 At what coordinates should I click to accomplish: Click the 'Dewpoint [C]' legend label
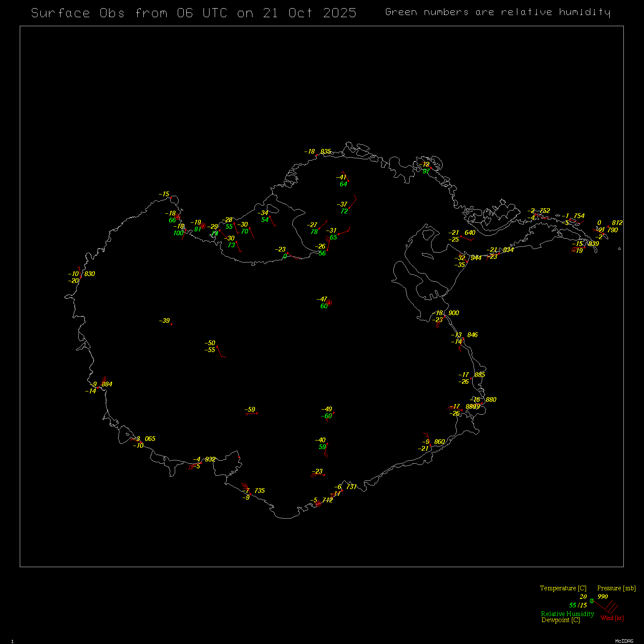(560, 620)
